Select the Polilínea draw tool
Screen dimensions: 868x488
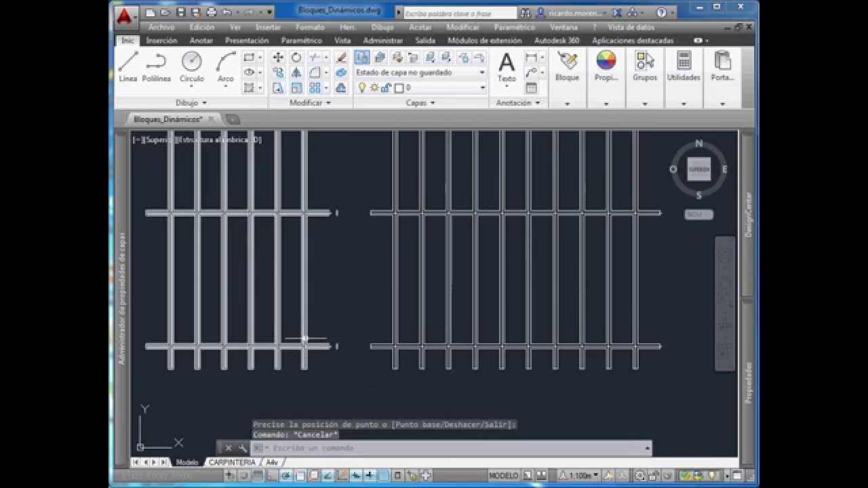coord(156,68)
